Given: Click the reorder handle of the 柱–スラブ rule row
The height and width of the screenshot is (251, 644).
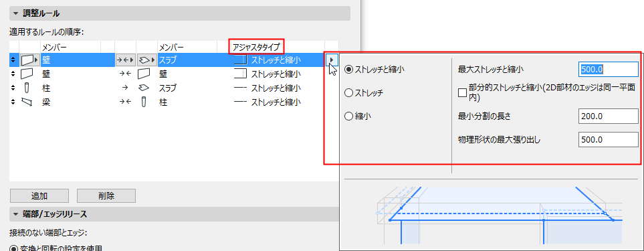Looking at the screenshot, I should pos(13,88).
